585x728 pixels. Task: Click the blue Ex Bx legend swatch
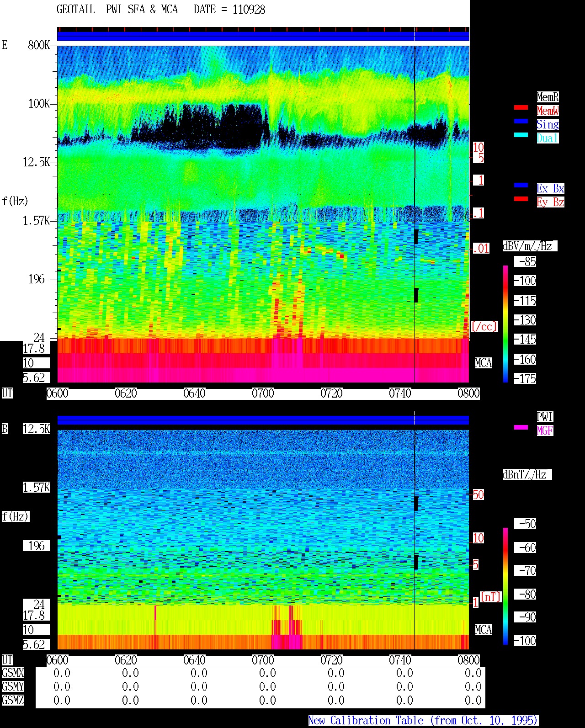pos(521,186)
